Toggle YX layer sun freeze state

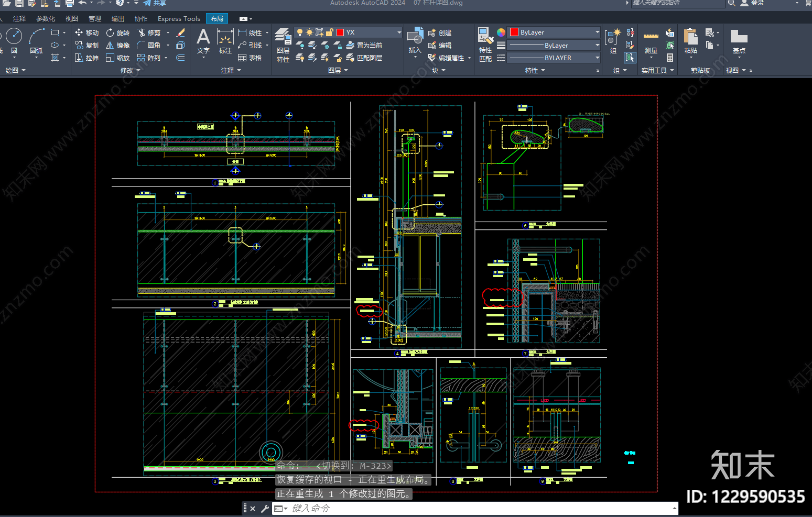[309, 32]
